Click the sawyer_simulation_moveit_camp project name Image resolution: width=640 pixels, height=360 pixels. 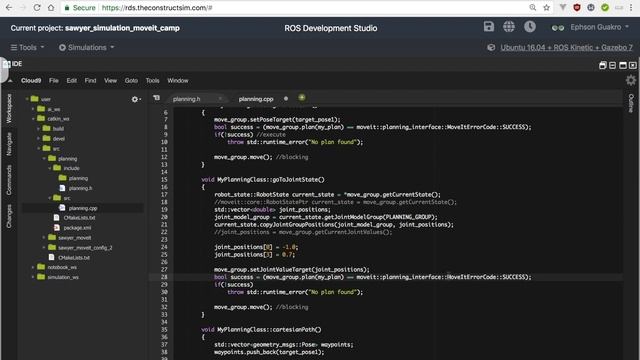(122, 28)
